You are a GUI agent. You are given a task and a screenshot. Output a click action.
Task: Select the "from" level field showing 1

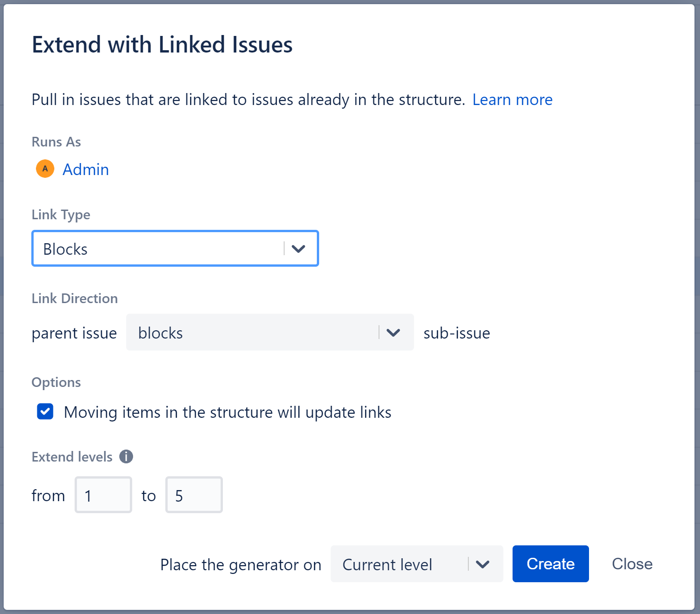(x=103, y=495)
